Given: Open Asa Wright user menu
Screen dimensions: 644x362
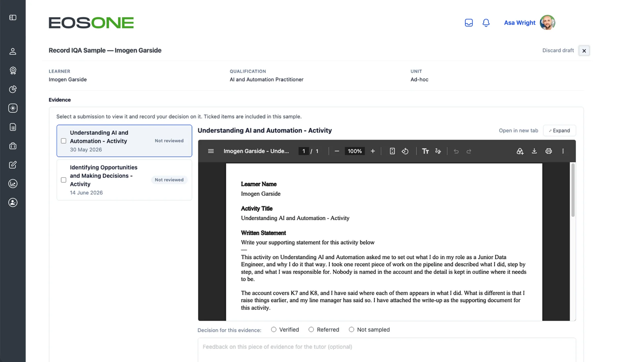Looking at the screenshot, I should pyautogui.click(x=530, y=23).
